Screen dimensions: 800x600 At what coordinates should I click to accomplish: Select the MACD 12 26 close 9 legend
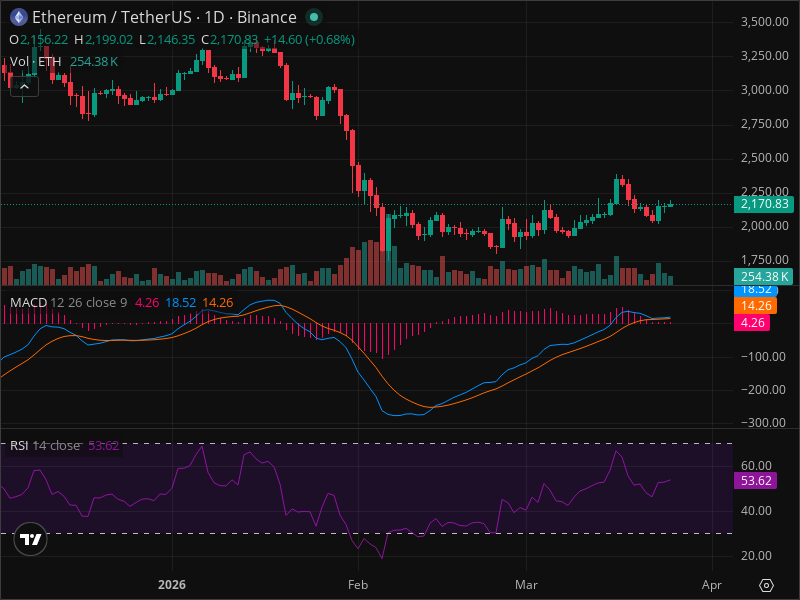pyautogui.click(x=68, y=303)
